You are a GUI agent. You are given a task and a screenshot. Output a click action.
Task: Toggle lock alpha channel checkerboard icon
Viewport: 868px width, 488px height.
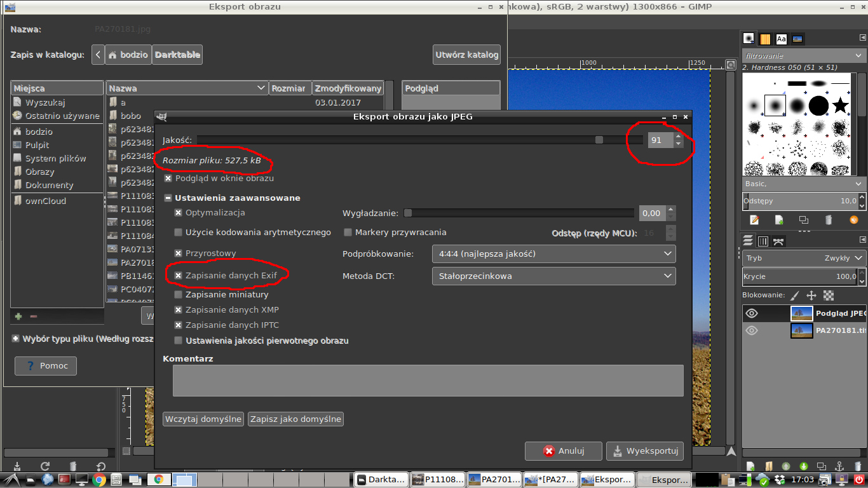[x=829, y=295]
